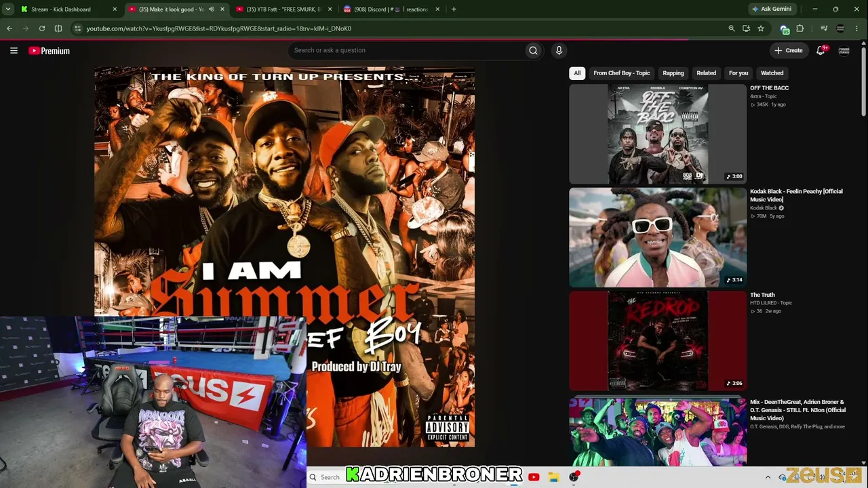Open Ask Gemini in Chrome

click(772, 9)
